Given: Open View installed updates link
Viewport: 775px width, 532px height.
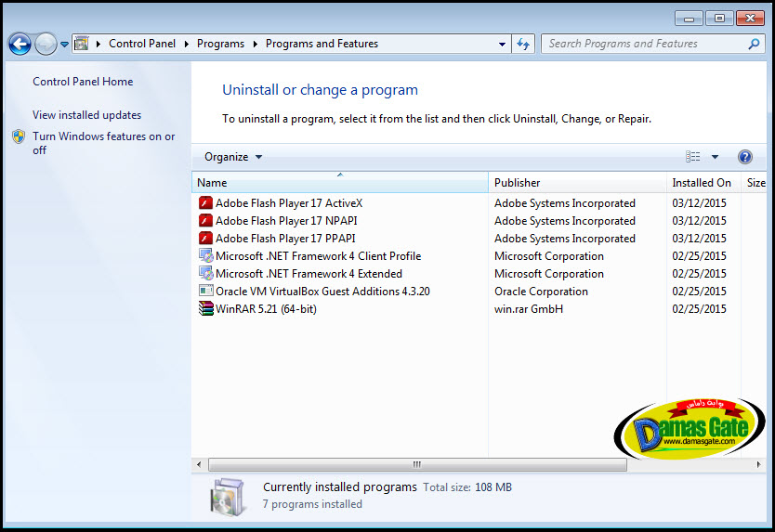Looking at the screenshot, I should coord(87,115).
